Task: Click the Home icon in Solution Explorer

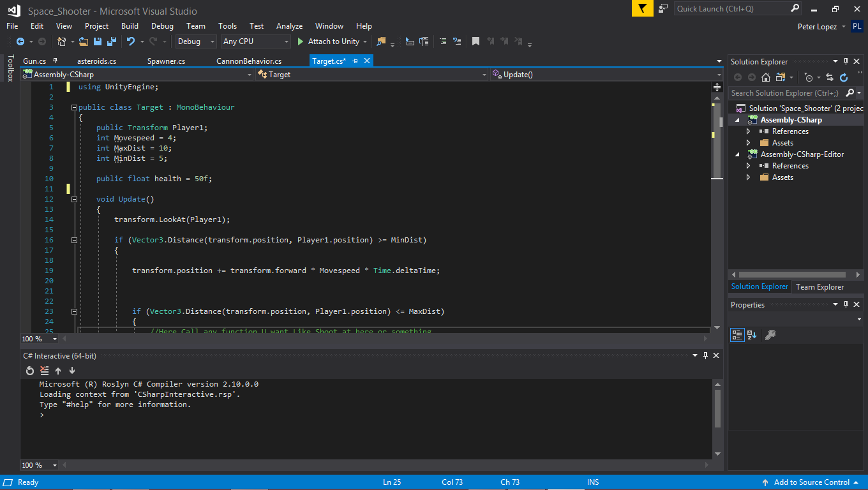Action: [x=766, y=77]
